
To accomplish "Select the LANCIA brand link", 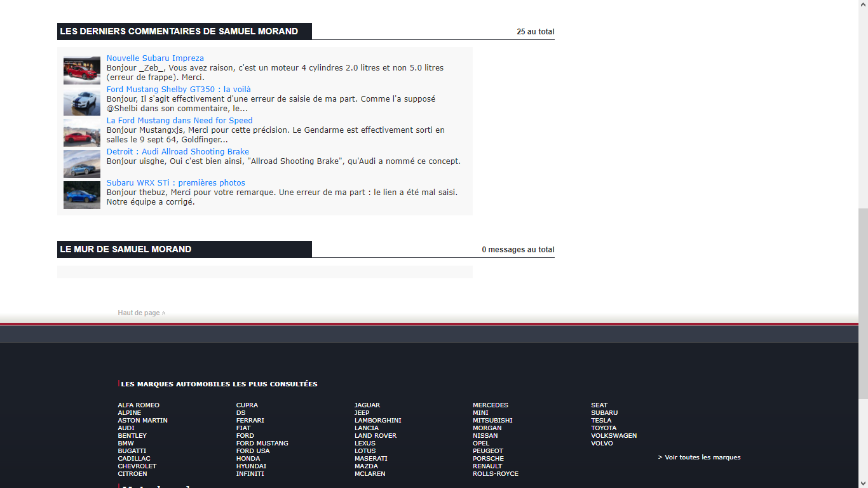I will [367, 428].
